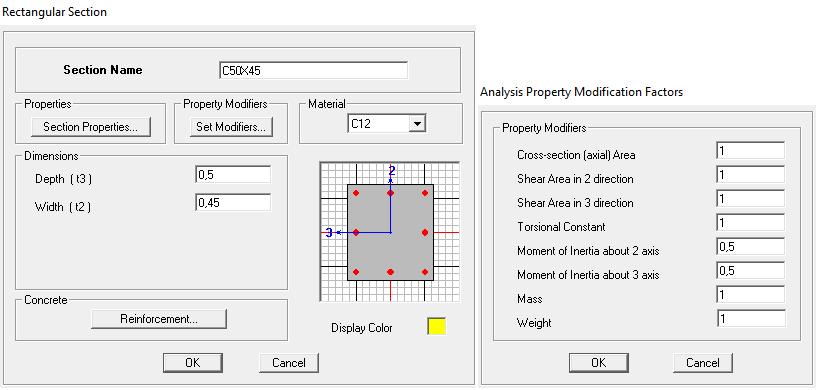Click the Depth (t3) input field
The width and height of the screenshot is (820, 390).
[x=233, y=175]
